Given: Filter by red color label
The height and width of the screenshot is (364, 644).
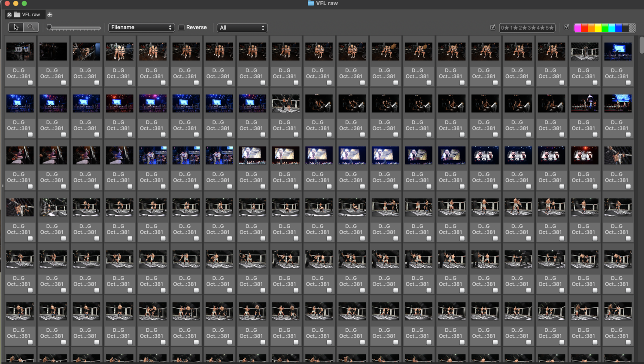Looking at the screenshot, I should (x=585, y=28).
